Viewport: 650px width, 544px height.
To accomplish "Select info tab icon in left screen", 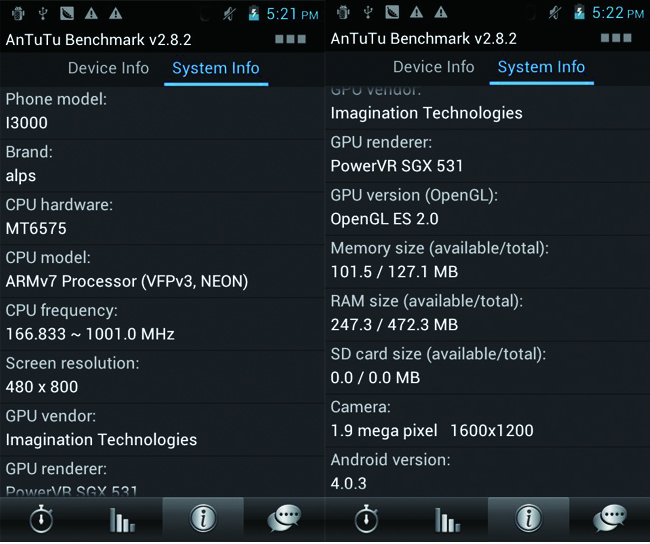I will [x=203, y=518].
